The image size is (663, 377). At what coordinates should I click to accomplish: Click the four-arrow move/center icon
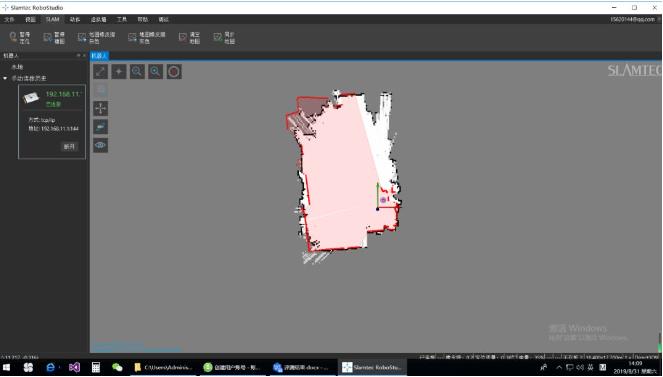click(101, 108)
